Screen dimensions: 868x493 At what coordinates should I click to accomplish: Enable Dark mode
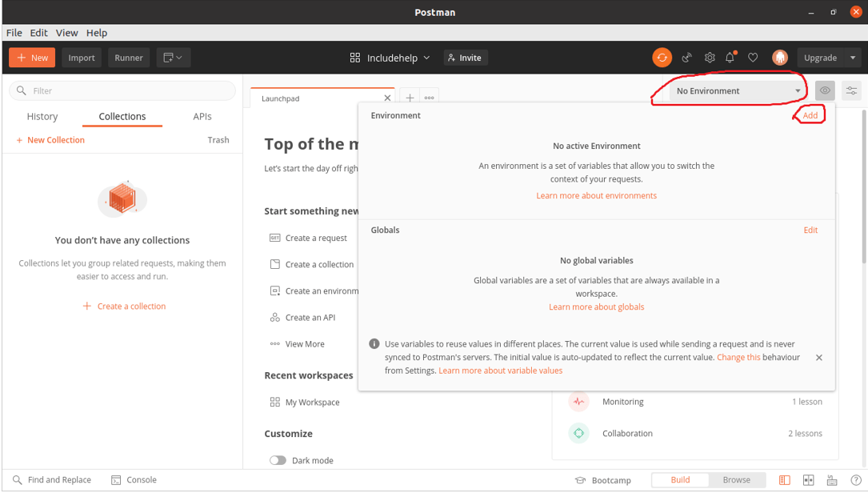tap(278, 460)
